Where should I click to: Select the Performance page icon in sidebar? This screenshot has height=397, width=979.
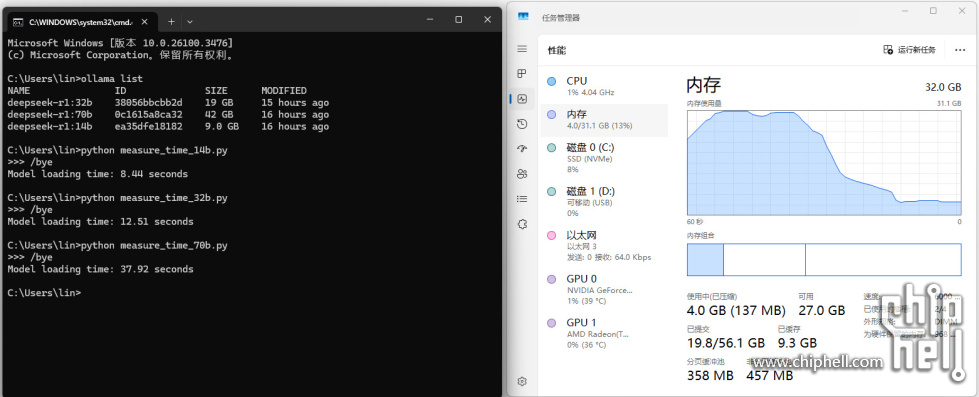click(522, 99)
